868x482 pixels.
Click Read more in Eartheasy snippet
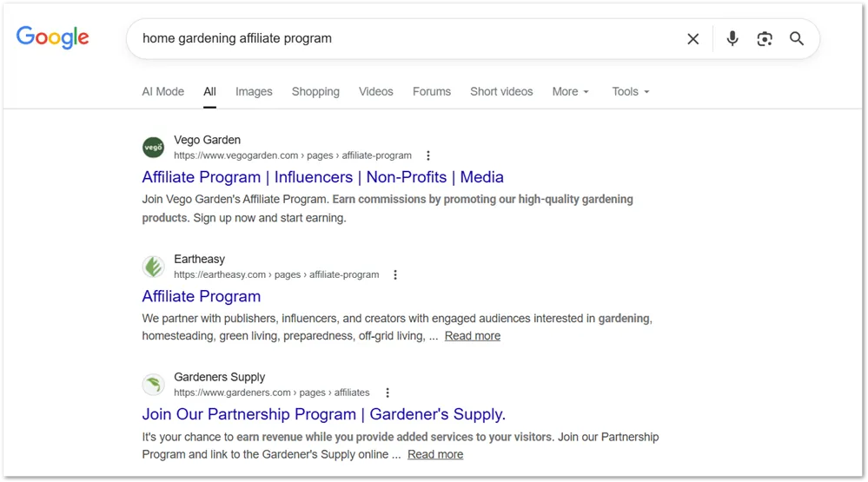point(473,336)
